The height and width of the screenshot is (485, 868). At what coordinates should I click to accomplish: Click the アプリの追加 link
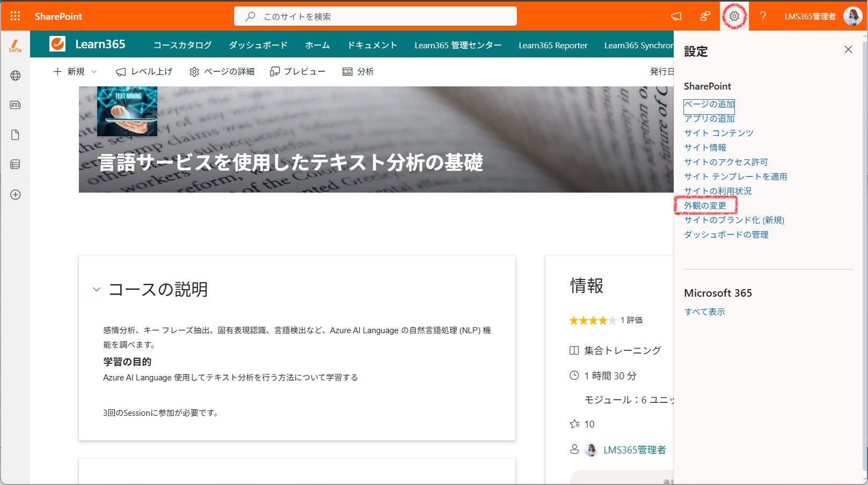(709, 119)
